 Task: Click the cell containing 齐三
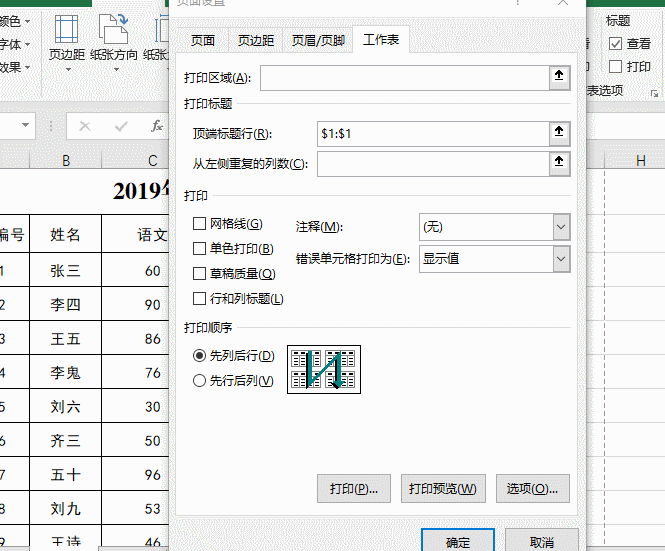click(x=65, y=439)
